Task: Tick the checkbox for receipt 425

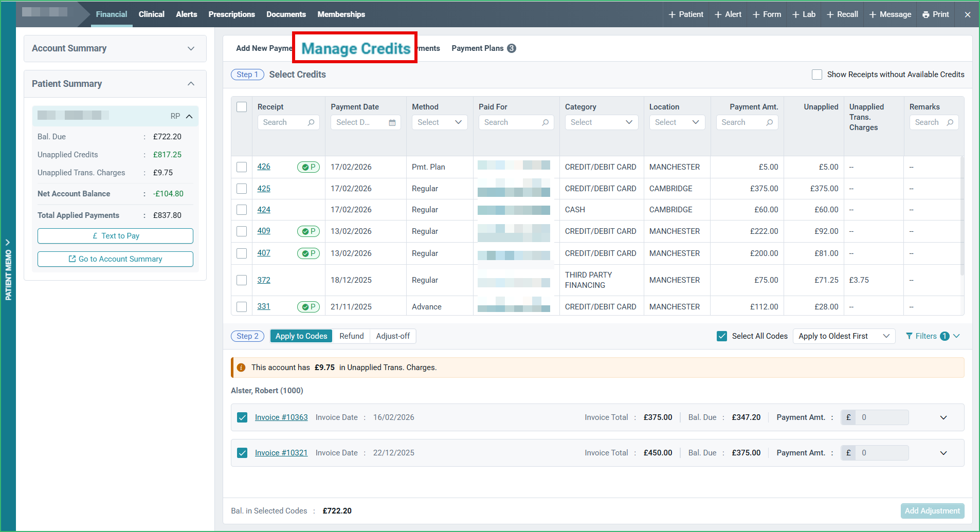Action: pyautogui.click(x=242, y=189)
